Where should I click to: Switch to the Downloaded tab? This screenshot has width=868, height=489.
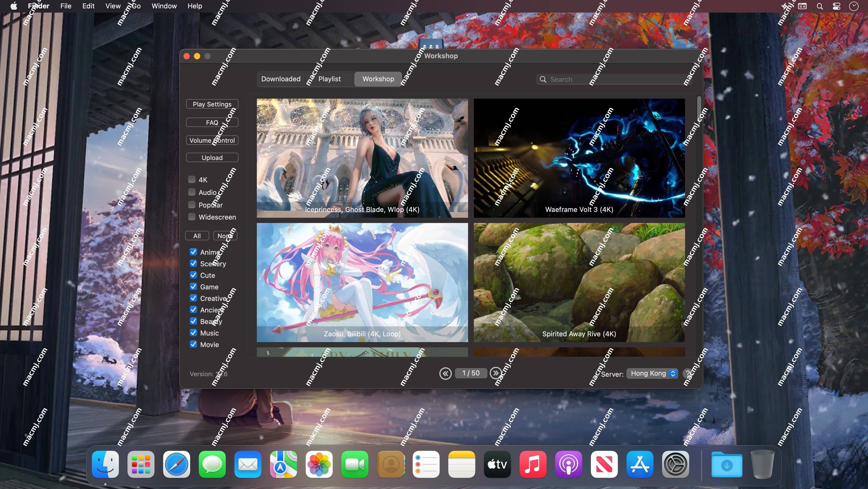click(281, 79)
